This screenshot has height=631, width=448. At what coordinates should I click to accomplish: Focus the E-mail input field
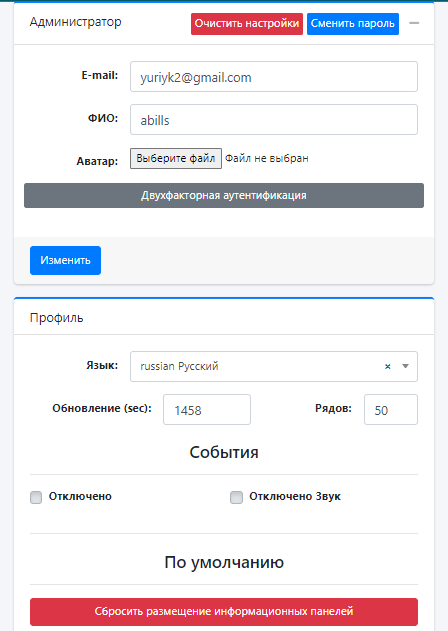point(274,76)
